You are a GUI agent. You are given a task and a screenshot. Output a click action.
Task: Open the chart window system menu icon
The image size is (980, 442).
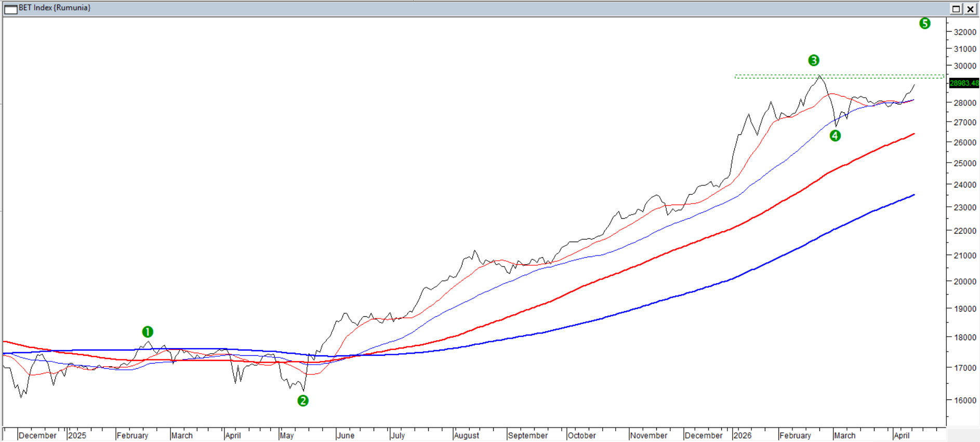(10, 9)
